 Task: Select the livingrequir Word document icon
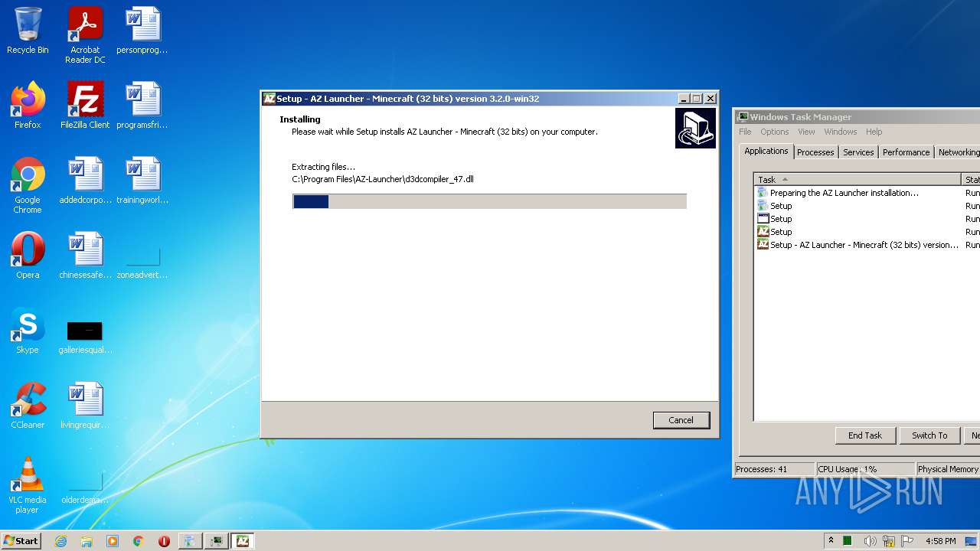click(85, 406)
